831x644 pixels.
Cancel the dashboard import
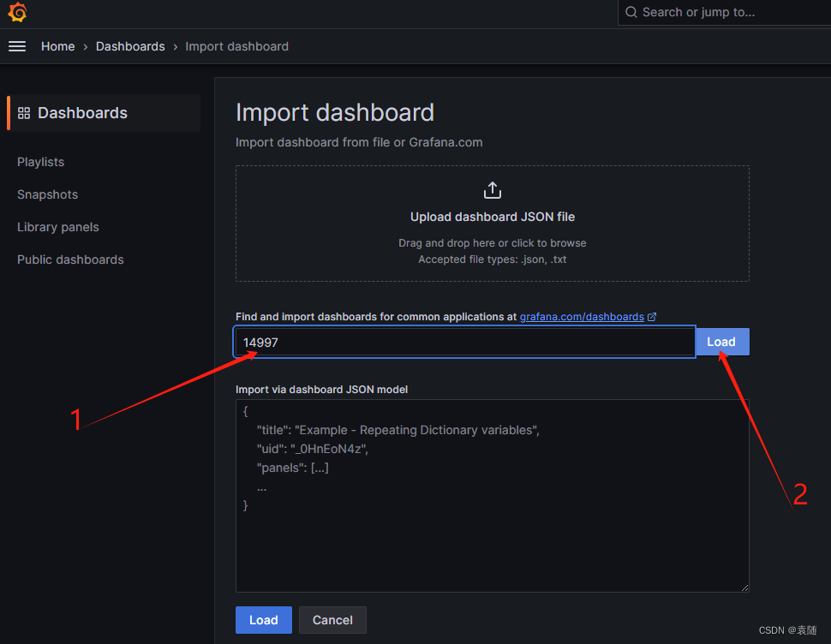tap(332, 620)
